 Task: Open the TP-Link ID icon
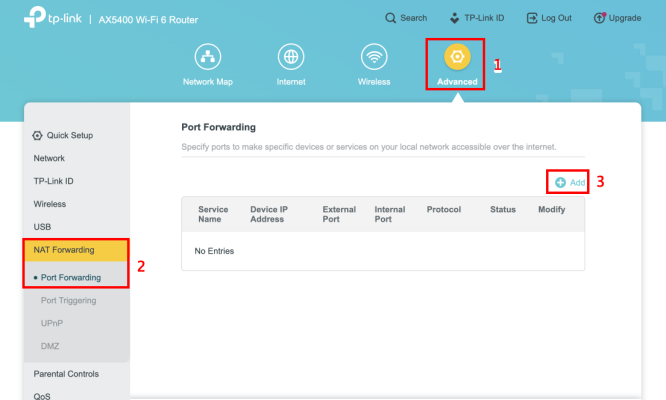454,18
